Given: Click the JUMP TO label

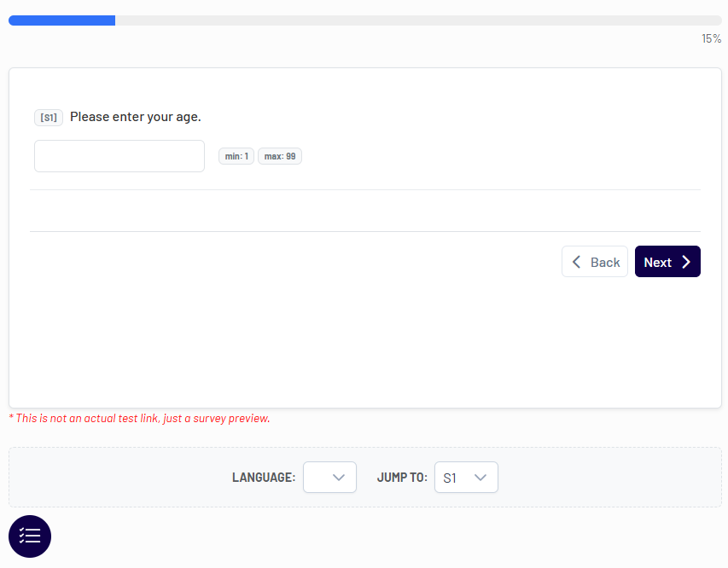Looking at the screenshot, I should tap(402, 478).
